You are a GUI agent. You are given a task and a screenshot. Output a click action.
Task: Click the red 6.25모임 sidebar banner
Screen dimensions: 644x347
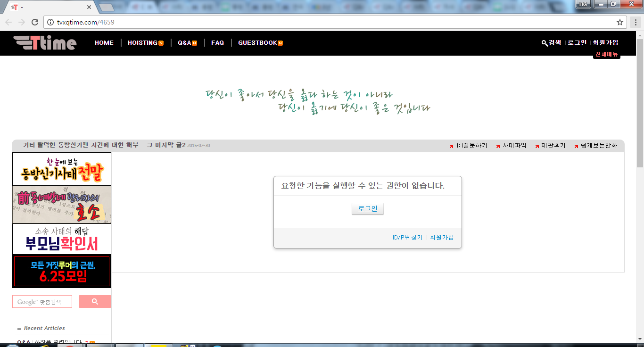tap(61, 272)
